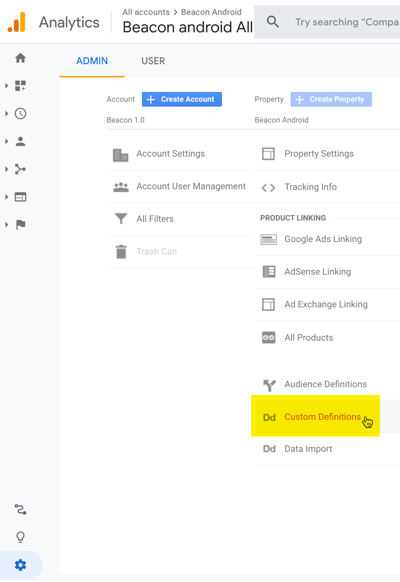Click the Trash Can bin icon

121,252
